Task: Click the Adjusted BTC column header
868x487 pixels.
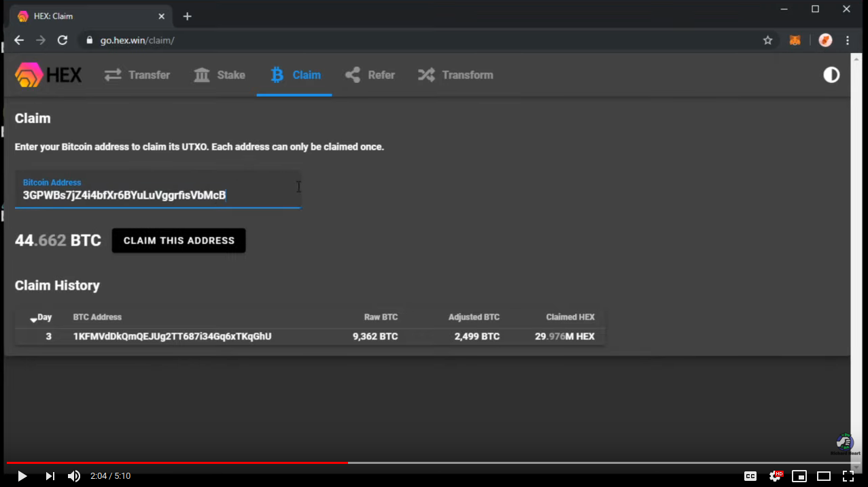Action: [x=474, y=317]
